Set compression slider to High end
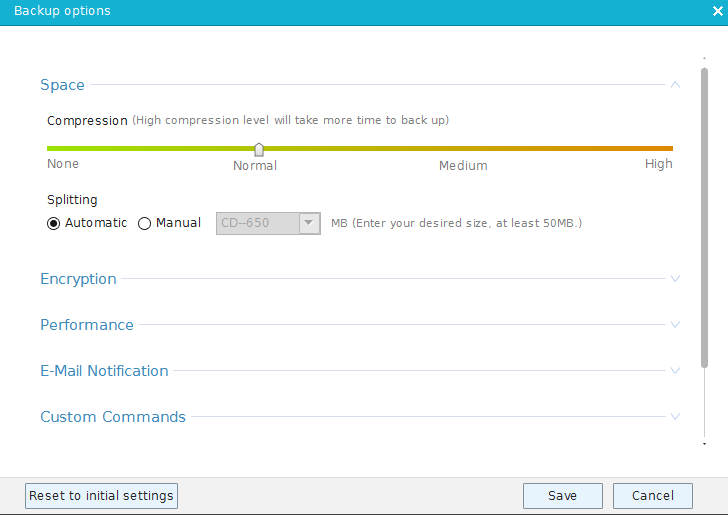Image resolution: width=728 pixels, height=515 pixels. (670, 149)
